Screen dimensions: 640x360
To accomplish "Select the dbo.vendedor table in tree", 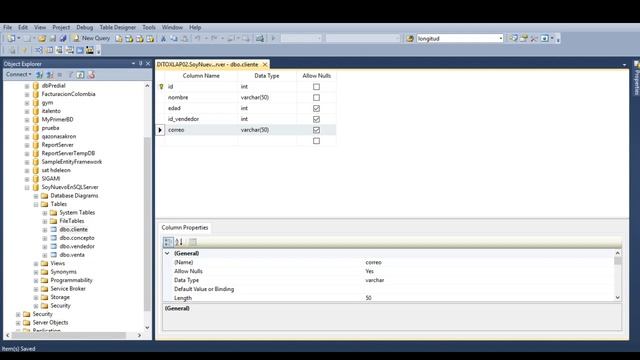I will (77, 247).
